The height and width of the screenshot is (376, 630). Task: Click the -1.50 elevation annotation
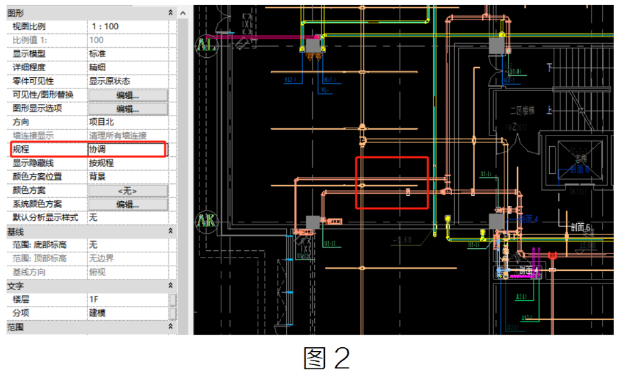click(402, 240)
